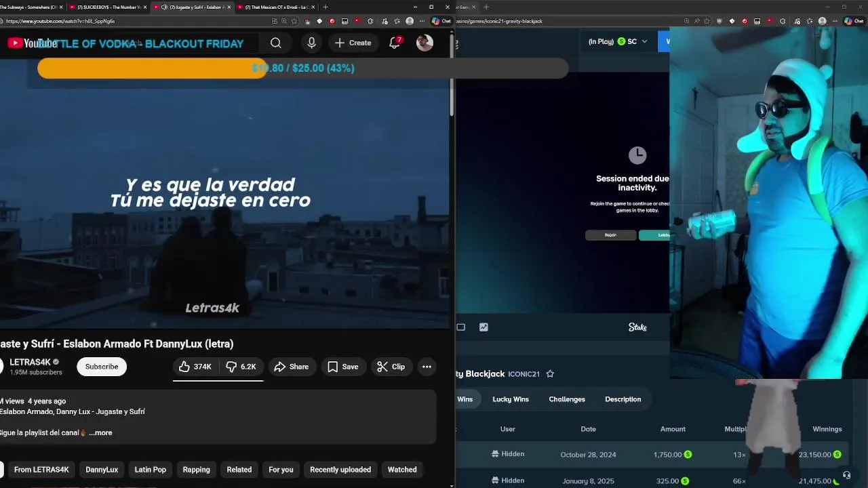
Task: Open a new tab in YouTube window
Action: [x=325, y=7]
